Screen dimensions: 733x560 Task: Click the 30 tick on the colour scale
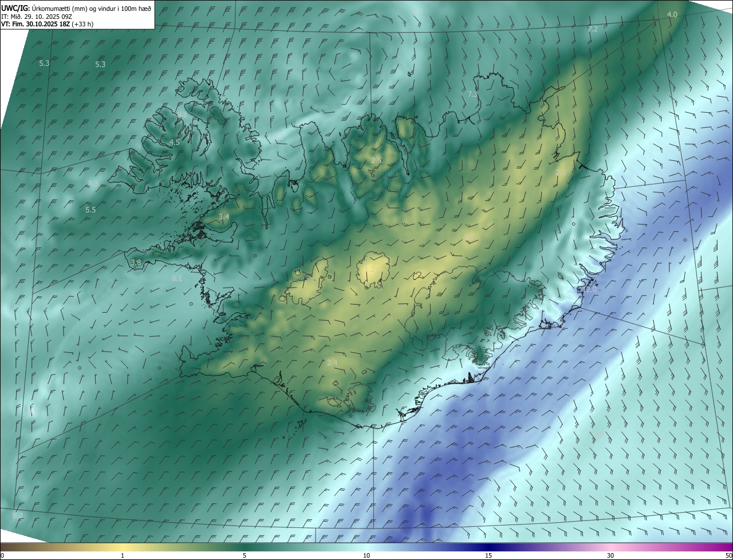pyautogui.click(x=610, y=555)
